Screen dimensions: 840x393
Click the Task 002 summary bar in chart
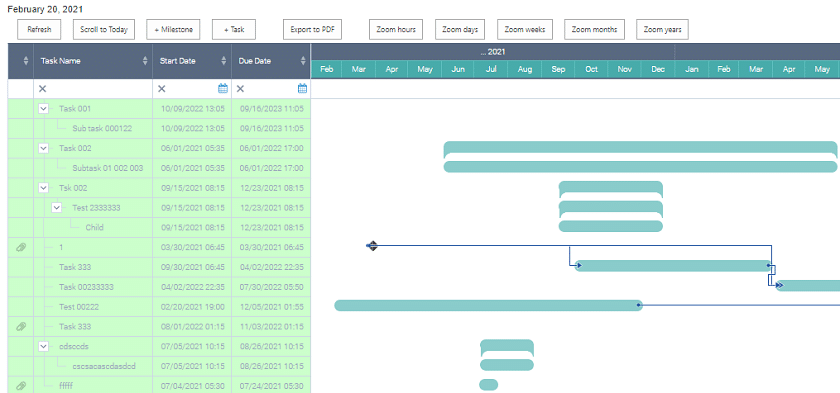640,149
